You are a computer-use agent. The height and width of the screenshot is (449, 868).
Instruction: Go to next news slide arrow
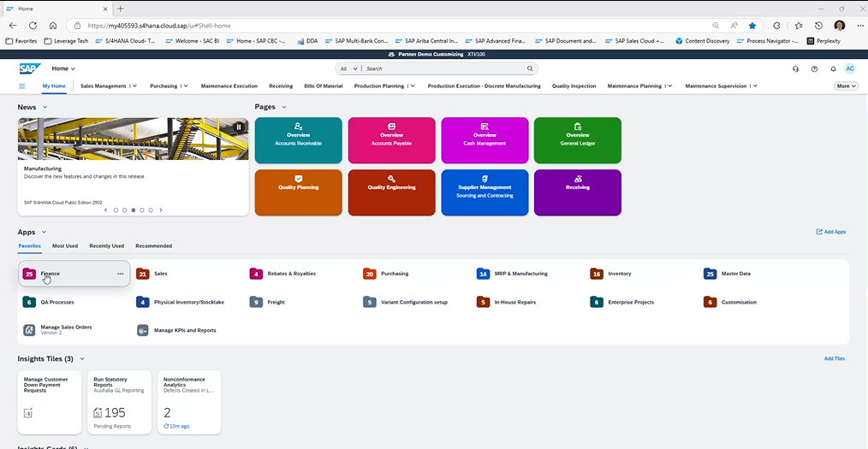[x=161, y=210]
